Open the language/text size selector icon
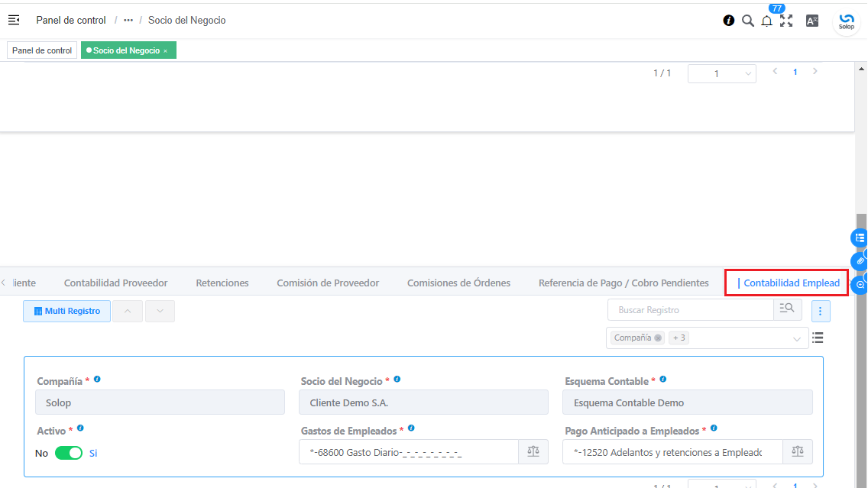Screen dimensions: 868x488 point(812,21)
